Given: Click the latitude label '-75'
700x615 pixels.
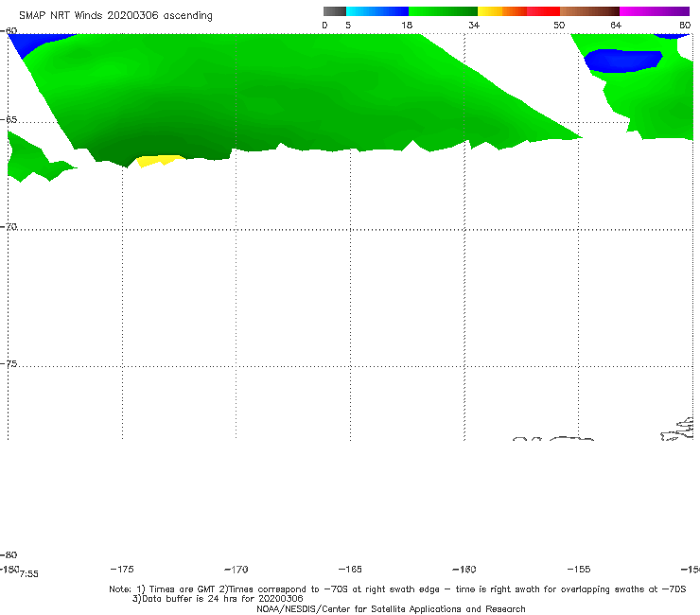Looking at the screenshot, I should 9,364.
